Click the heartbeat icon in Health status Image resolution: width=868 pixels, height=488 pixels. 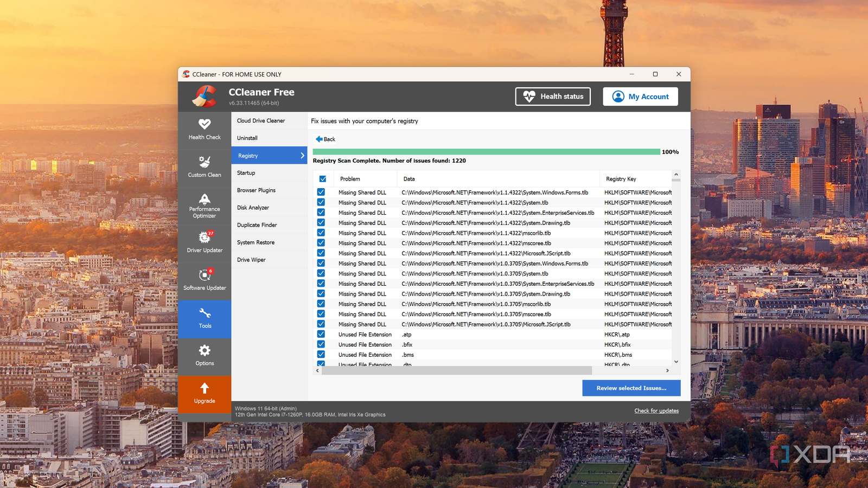(x=529, y=97)
